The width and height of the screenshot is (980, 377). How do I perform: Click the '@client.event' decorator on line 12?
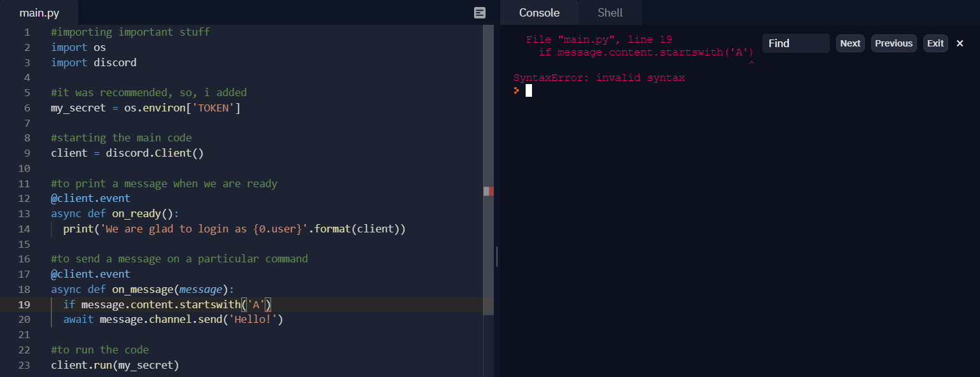coord(90,198)
